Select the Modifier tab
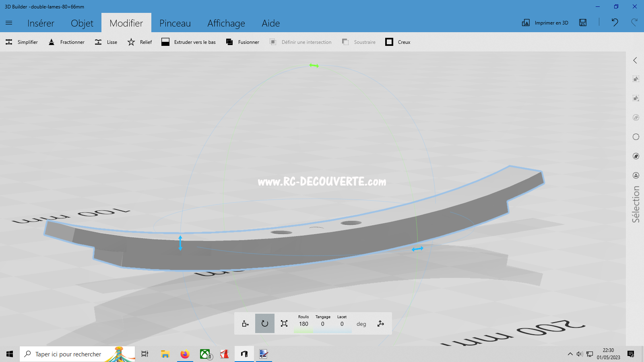This screenshot has width=644, height=362. [126, 23]
